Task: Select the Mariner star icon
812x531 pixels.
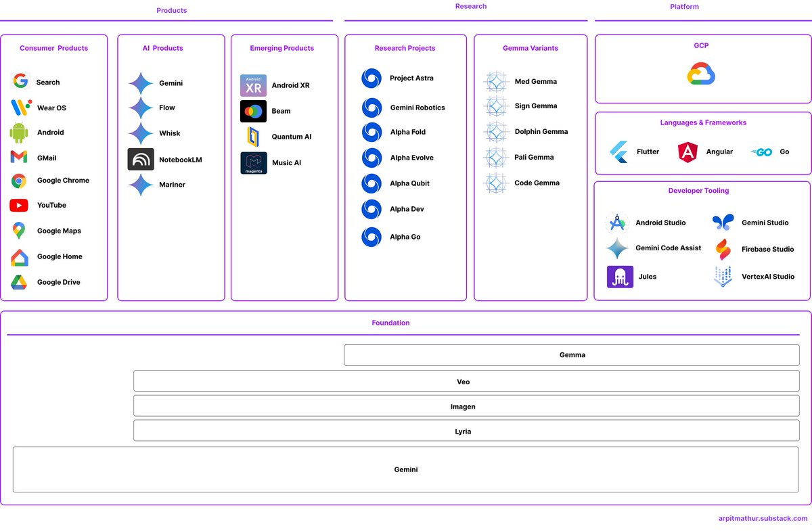Action: click(x=141, y=185)
